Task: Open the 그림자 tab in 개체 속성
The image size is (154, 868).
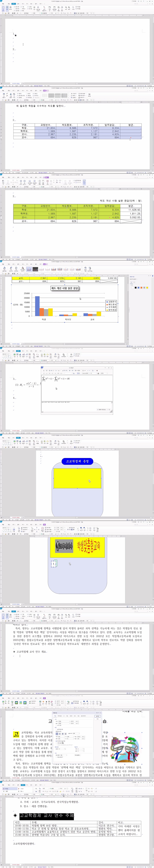Action: 71,716
